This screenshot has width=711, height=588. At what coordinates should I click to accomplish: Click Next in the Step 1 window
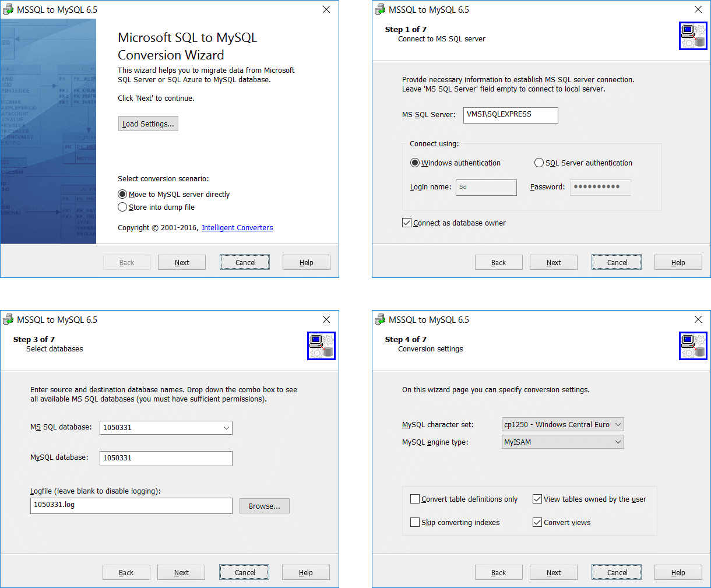554,262
